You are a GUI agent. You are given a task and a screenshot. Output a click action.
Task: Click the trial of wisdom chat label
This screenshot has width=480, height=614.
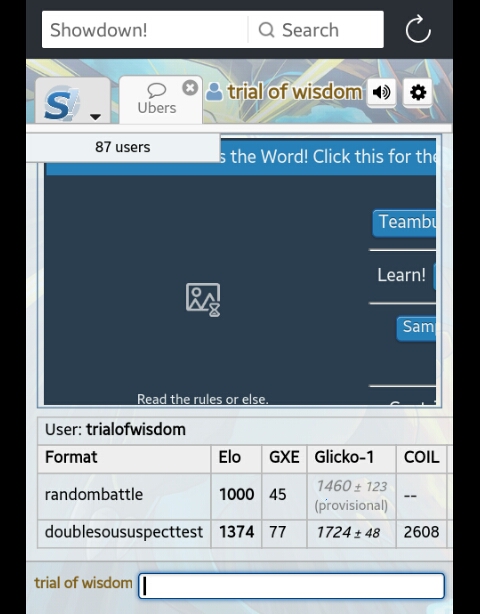[83, 583]
